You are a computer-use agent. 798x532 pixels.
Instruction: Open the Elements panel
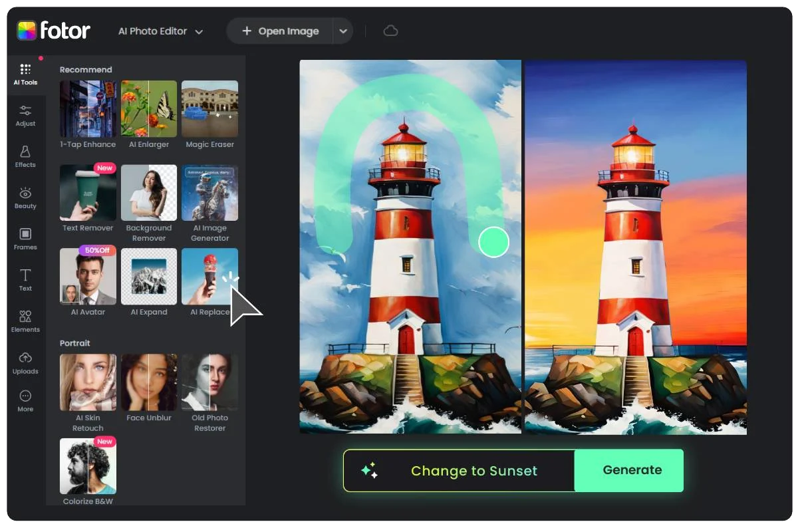click(25, 321)
